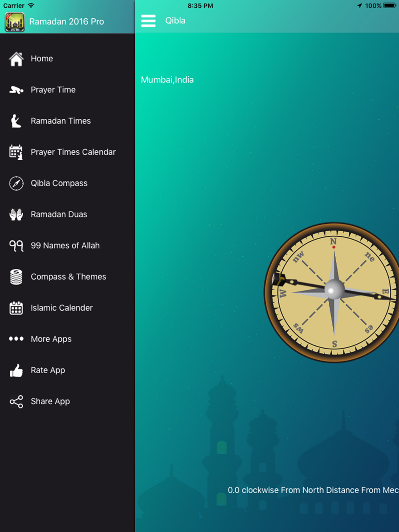The height and width of the screenshot is (532, 399).
Task: Click the Qibla screen title
Action: [x=175, y=21]
